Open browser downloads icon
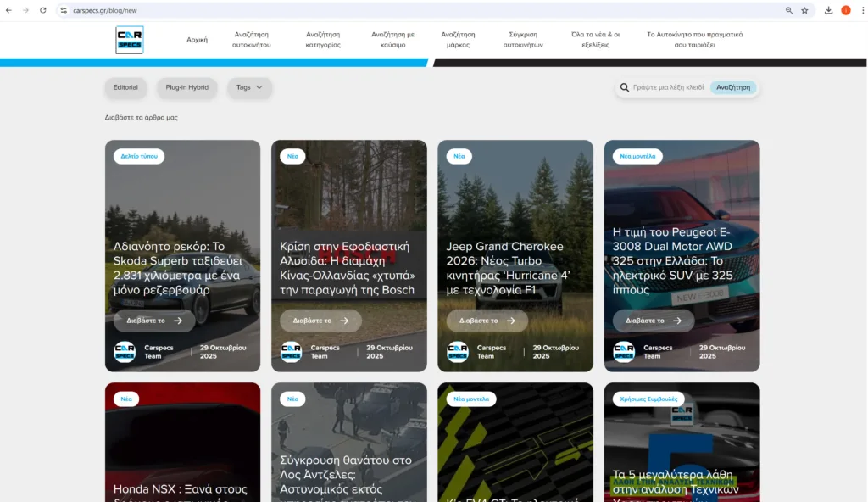Viewport: 868px width, 502px height. pyautogui.click(x=828, y=10)
